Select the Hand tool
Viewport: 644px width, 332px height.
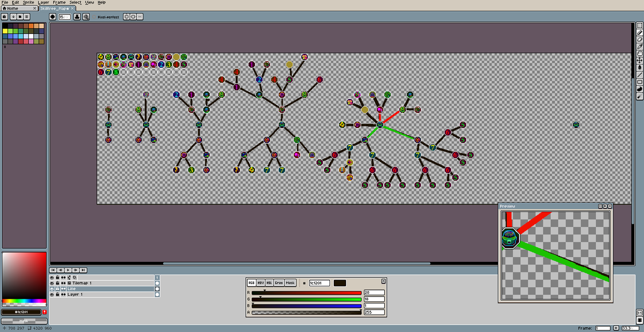pos(640,54)
